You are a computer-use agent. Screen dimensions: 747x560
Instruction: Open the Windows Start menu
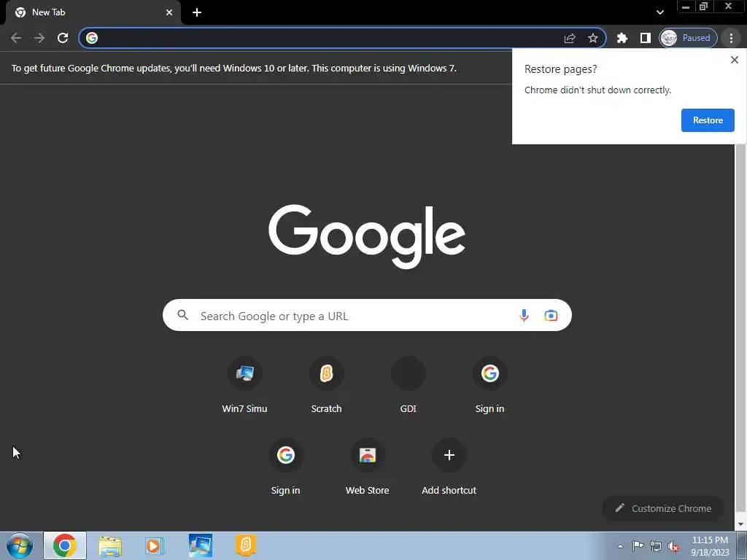(x=20, y=545)
